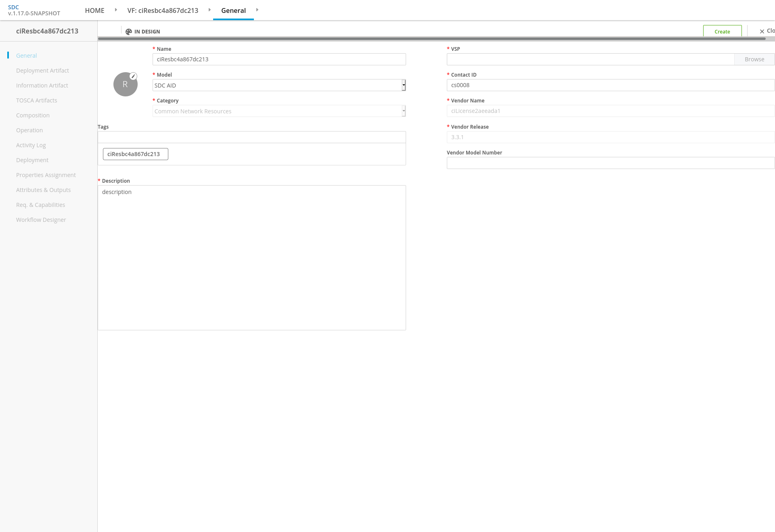Click the Browse button for VSP
This screenshot has height=532, width=775.
click(754, 59)
